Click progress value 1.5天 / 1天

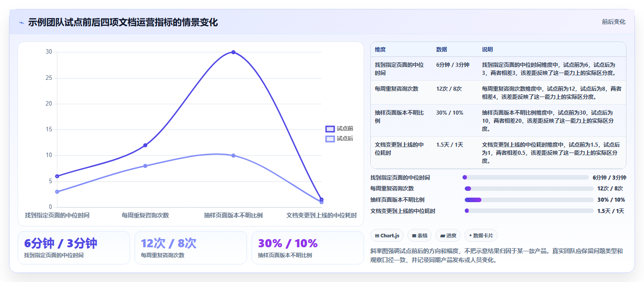(611, 211)
